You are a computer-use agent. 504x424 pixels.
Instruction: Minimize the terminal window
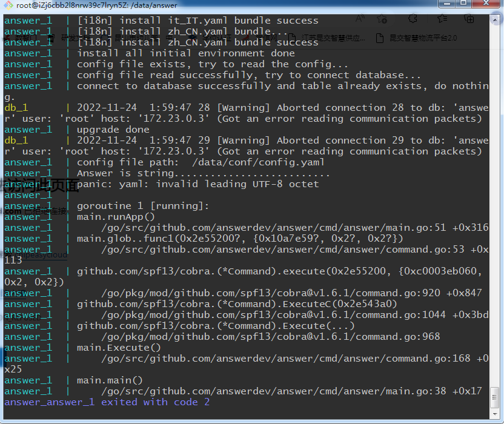[x=447, y=4]
